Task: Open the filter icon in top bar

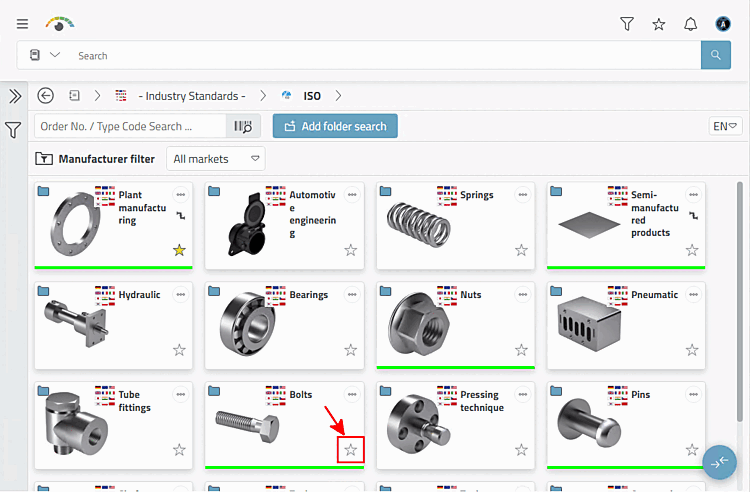Action: (x=627, y=23)
